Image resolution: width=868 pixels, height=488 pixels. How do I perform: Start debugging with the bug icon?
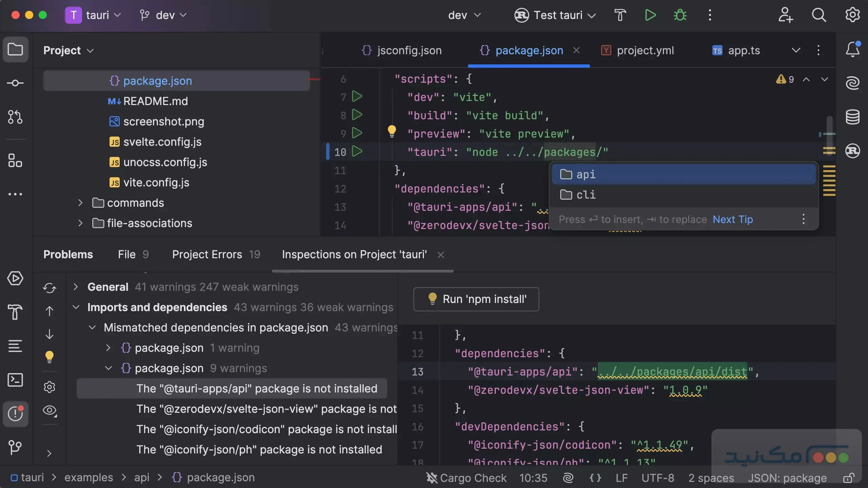point(680,15)
